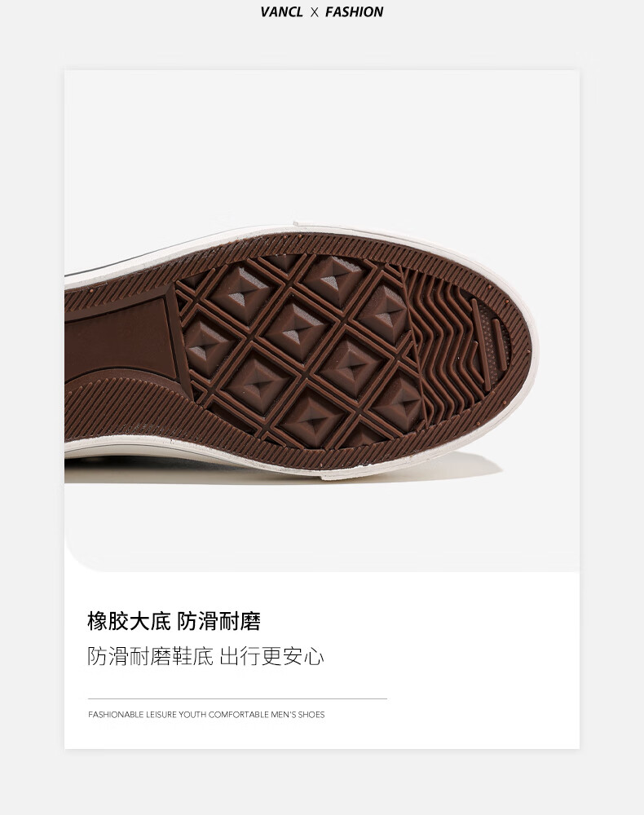Screen dimensions: 644x815
Task: Click the center diamond stud on the sole
Action: click(296, 331)
